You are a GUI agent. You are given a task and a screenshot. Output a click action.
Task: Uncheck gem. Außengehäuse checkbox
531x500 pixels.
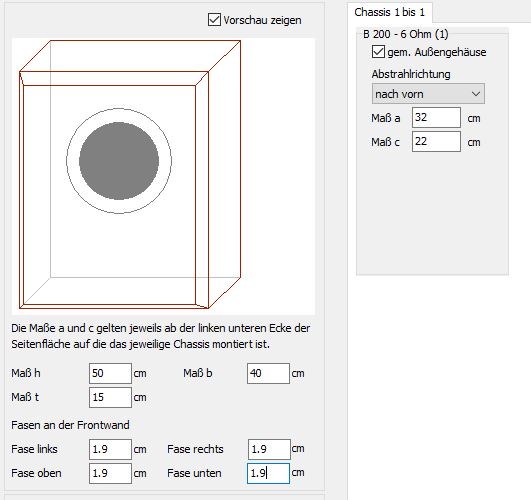pos(378,52)
